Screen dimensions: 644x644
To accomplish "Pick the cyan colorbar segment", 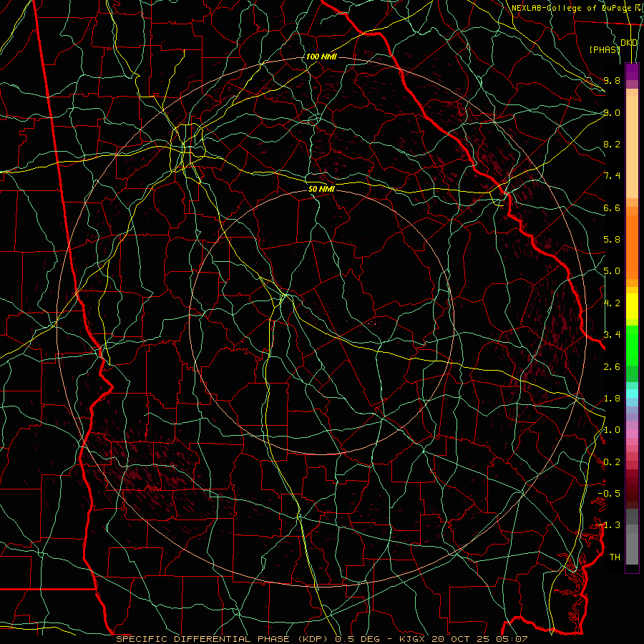I will (632, 394).
